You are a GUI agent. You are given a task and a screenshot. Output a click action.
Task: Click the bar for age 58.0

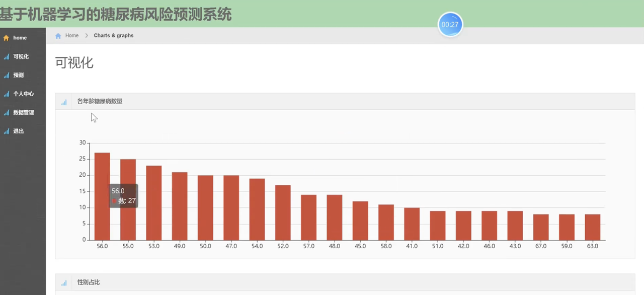click(x=386, y=222)
